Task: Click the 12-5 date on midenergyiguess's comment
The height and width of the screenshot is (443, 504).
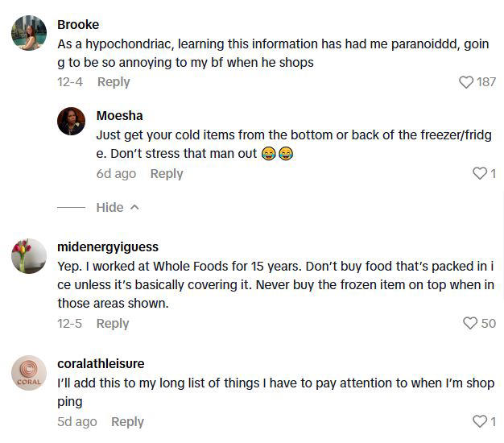Action: [x=70, y=323]
